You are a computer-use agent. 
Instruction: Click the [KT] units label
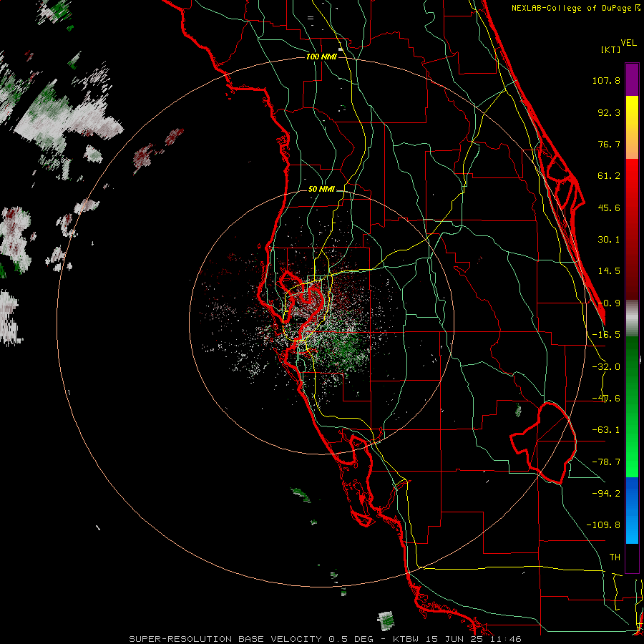point(611,49)
